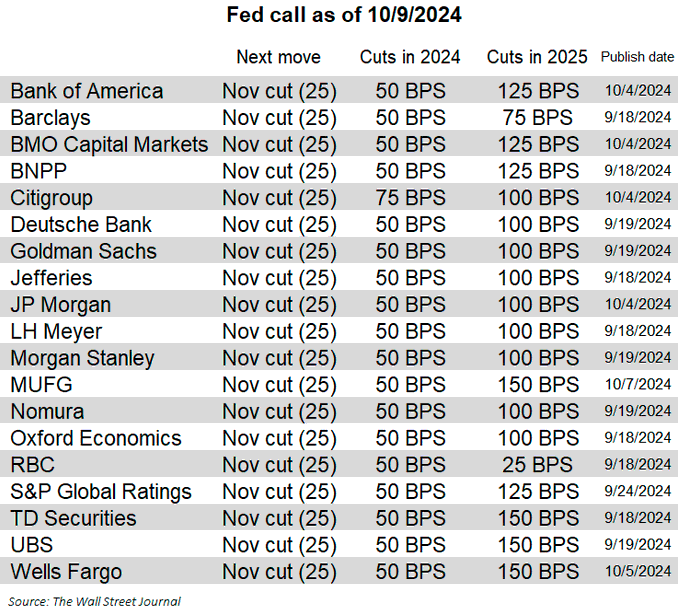Select the Morgan Stanley row label

pyautogui.click(x=82, y=358)
